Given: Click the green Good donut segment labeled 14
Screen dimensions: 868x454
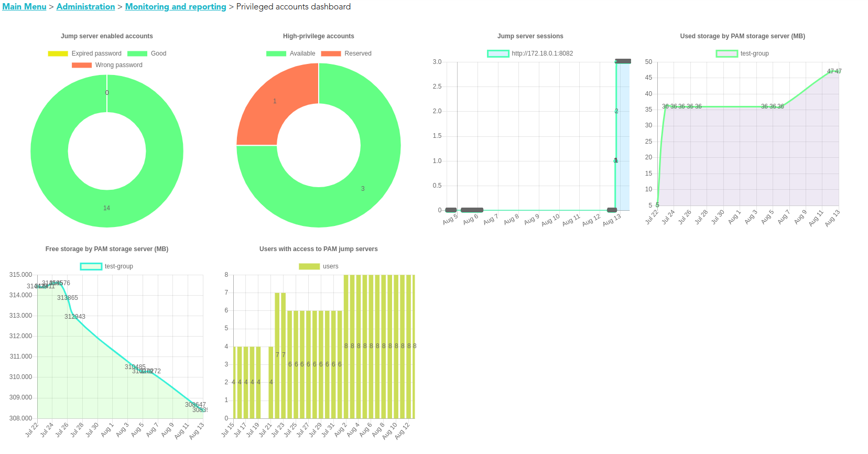Looking at the screenshot, I should pyautogui.click(x=107, y=209).
